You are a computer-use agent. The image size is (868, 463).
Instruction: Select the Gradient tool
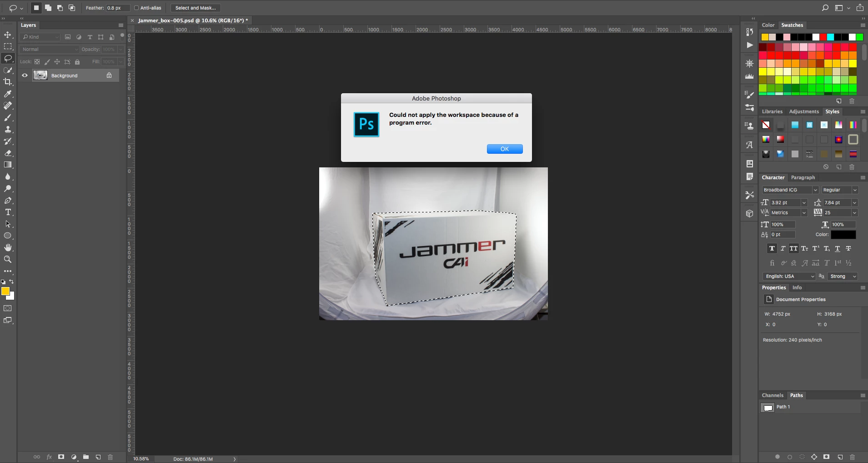(x=8, y=165)
